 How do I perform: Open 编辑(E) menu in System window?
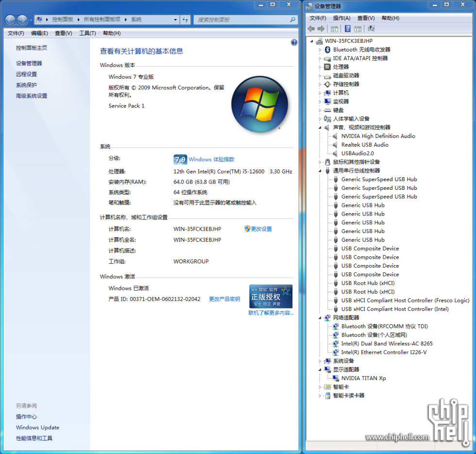pyautogui.click(x=39, y=34)
